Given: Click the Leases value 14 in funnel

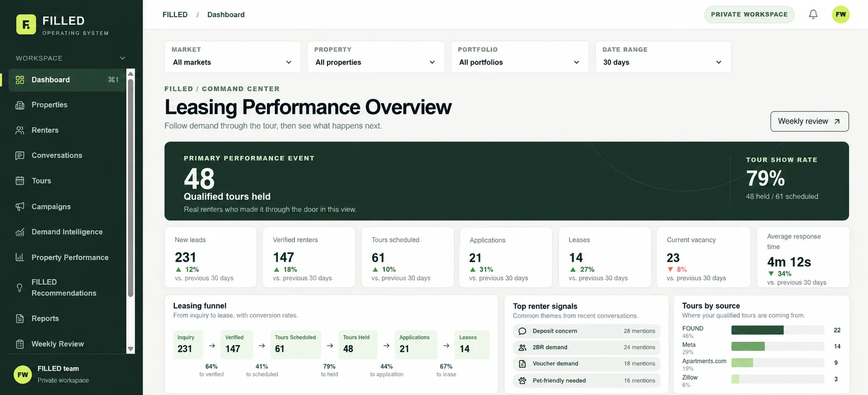Looking at the screenshot, I should pyautogui.click(x=464, y=349).
